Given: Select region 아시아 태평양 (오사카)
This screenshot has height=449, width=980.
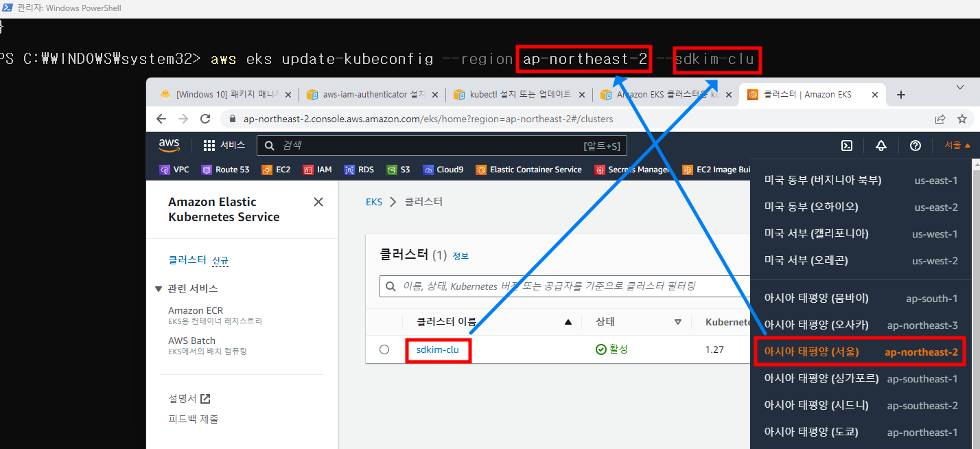Looking at the screenshot, I should coord(861,325).
